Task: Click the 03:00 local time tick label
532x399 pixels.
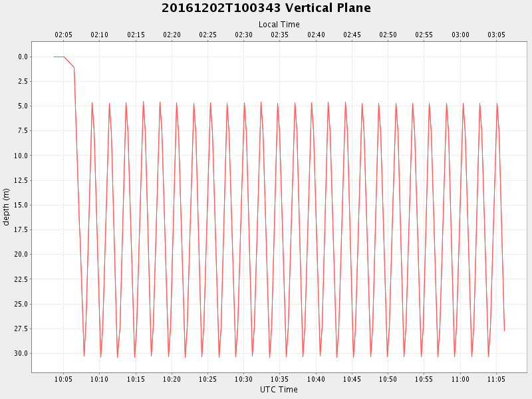Action: point(460,35)
